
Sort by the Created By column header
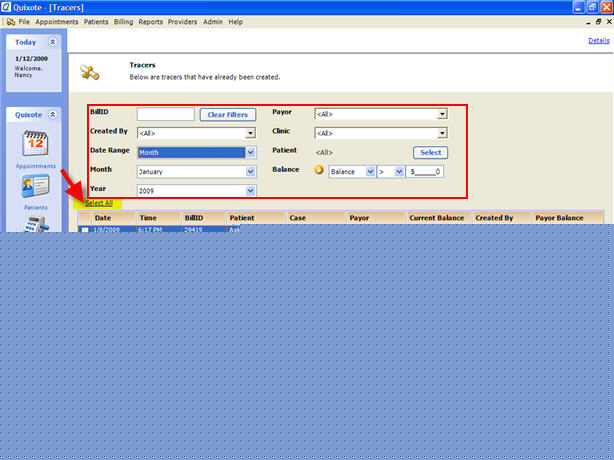tap(502, 218)
